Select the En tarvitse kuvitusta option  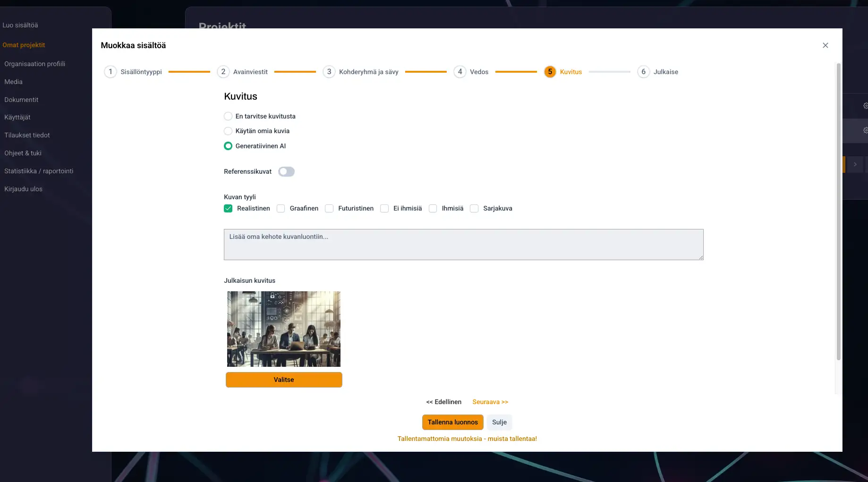click(x=228, y=116)
